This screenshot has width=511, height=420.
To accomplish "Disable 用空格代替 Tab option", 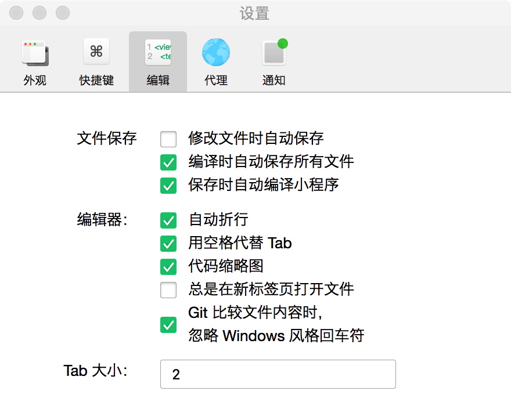I will click(x=168, y=244).
